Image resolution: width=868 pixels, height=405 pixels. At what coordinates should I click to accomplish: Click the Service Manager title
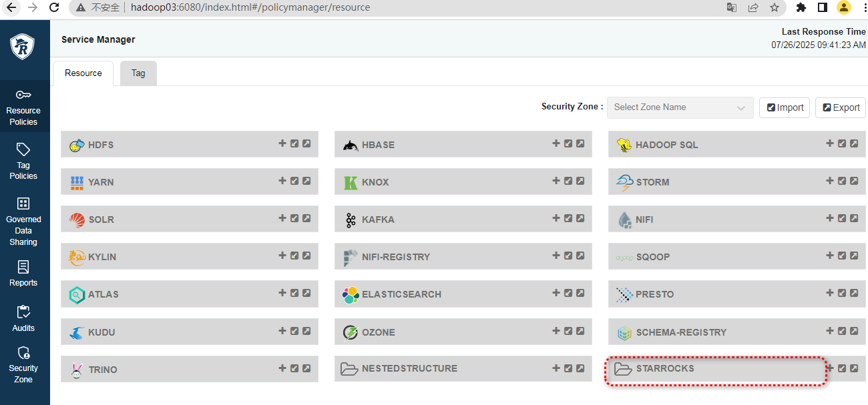[x=98, y=39]
